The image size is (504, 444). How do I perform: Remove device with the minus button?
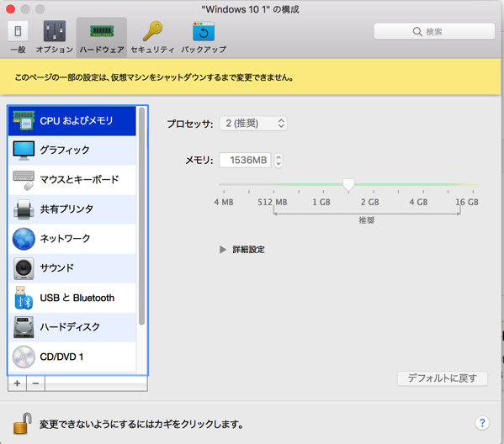pos(35,383)
